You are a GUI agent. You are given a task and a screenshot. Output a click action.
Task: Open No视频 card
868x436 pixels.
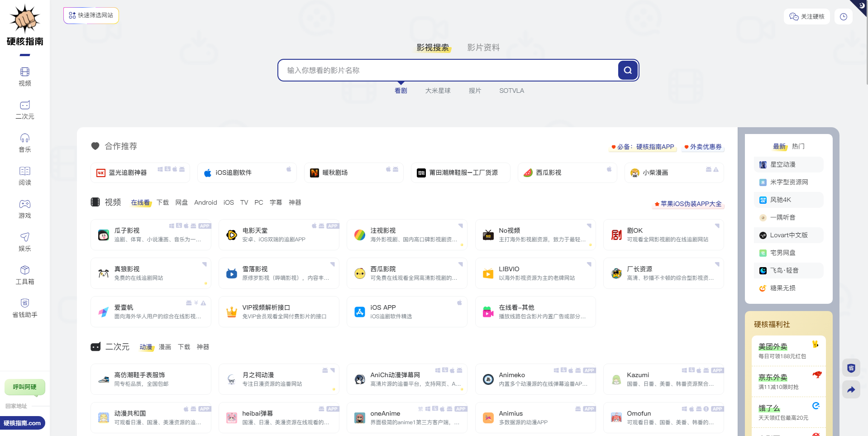536,235
